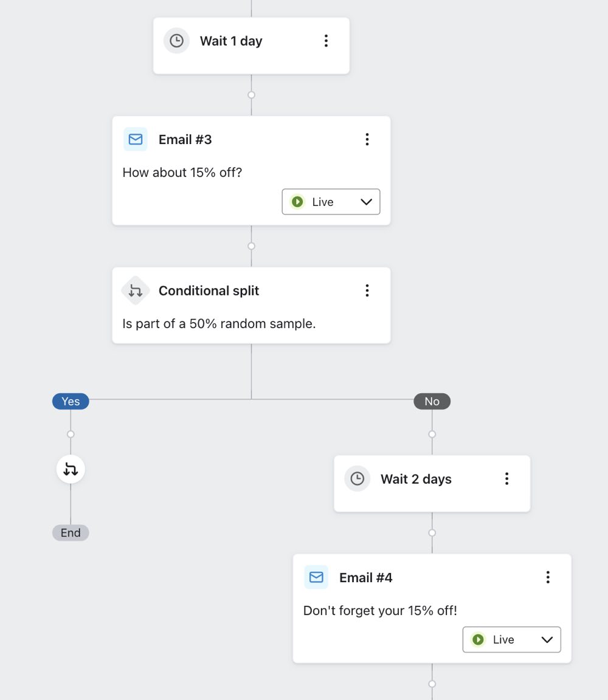
Task: Select the Email #3 envelope icon
Action: click(x=135, y=139)
